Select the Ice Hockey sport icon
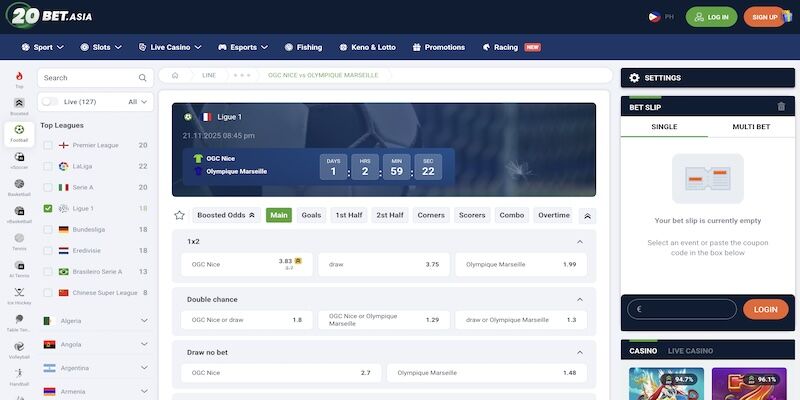 tap(19, 292)
